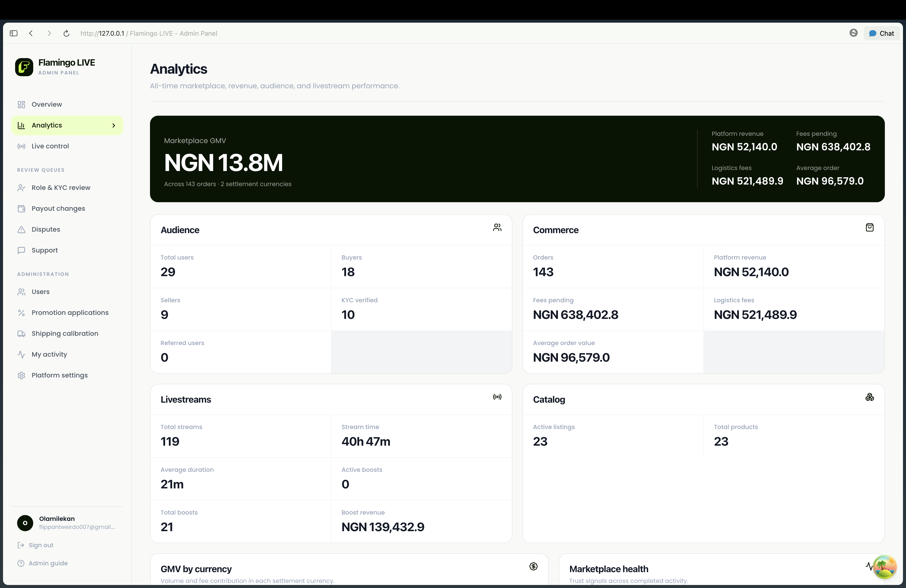The image size is (906, 588).
Task: Click the user email flippantweirdo007@gmail text
Action: pyautogui.click(x=77, y=527)
